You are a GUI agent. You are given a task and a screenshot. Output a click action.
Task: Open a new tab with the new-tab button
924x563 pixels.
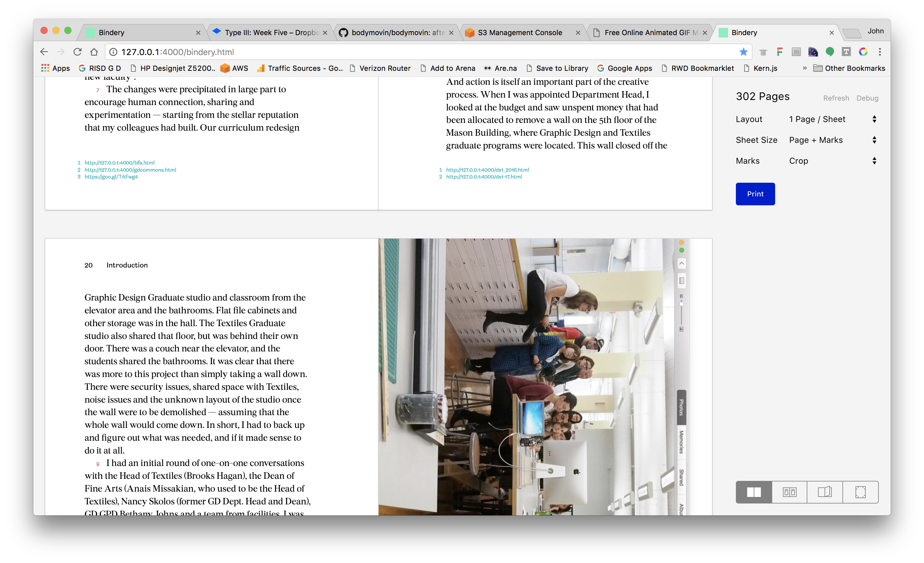(x=852, y=33)
